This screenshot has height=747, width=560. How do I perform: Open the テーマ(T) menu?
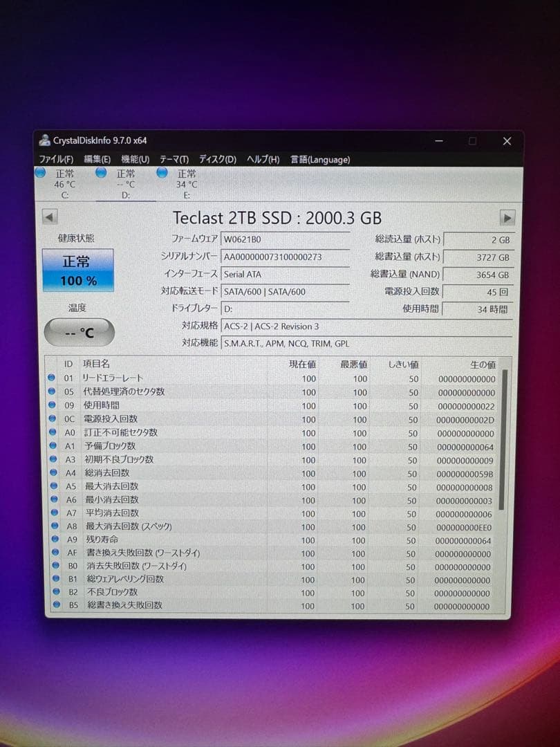[173, 159]
